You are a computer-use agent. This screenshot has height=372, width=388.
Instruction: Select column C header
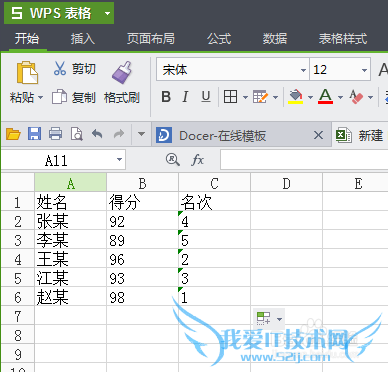[214, 183]
